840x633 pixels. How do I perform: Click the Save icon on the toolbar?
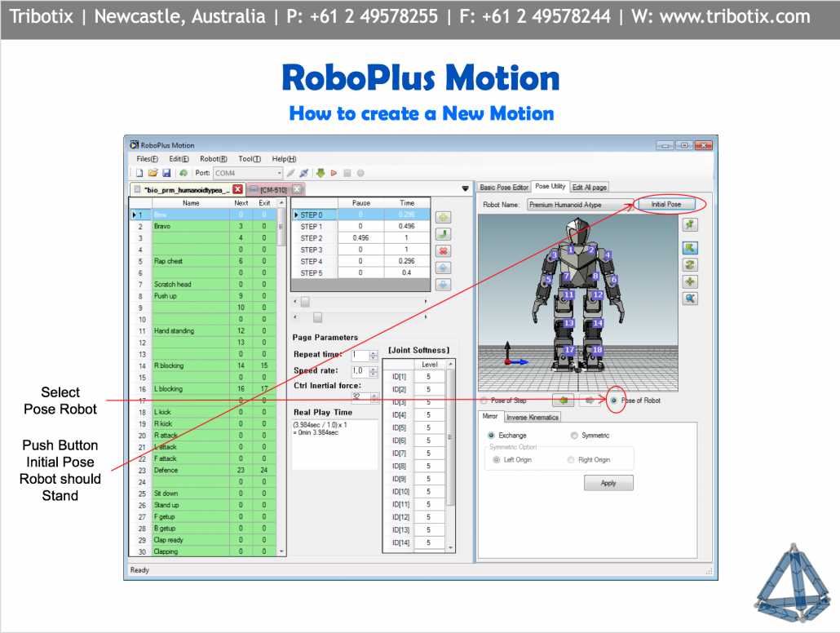(x=168, y=173)
